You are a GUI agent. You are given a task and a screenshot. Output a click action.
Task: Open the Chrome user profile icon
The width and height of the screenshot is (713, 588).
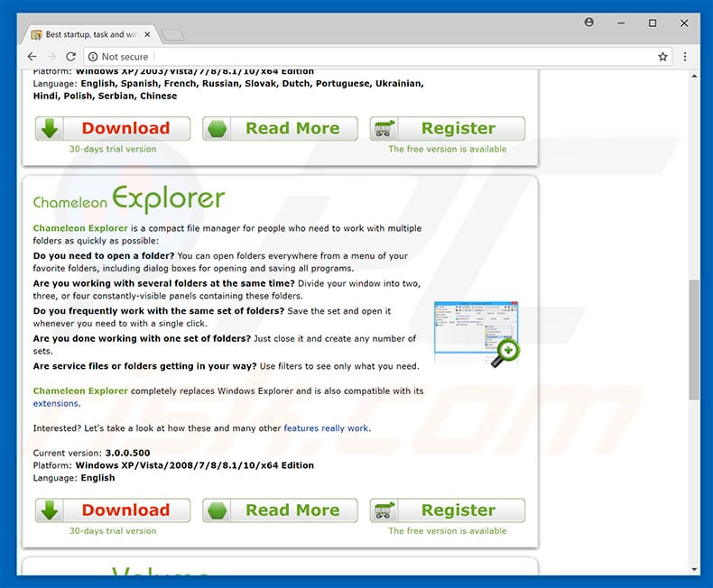(x=588, y=22)
